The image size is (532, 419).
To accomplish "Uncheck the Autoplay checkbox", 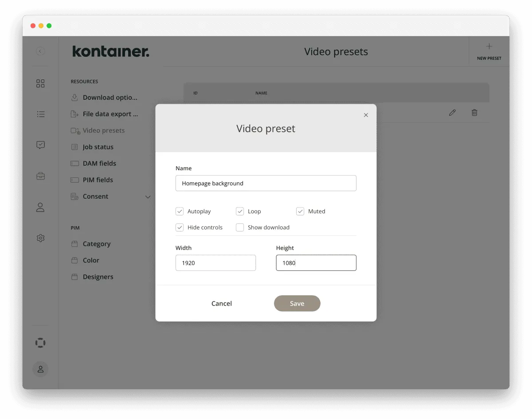I will pyautogui.click(x=180, y=211).
